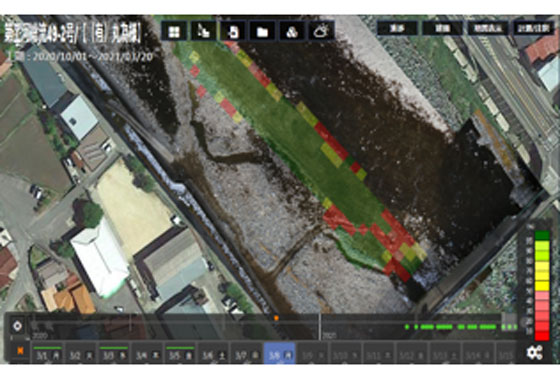The width and height of the screenshot is (560, 379).
Task: Open the settings gears icon
Action: (535, 352)
